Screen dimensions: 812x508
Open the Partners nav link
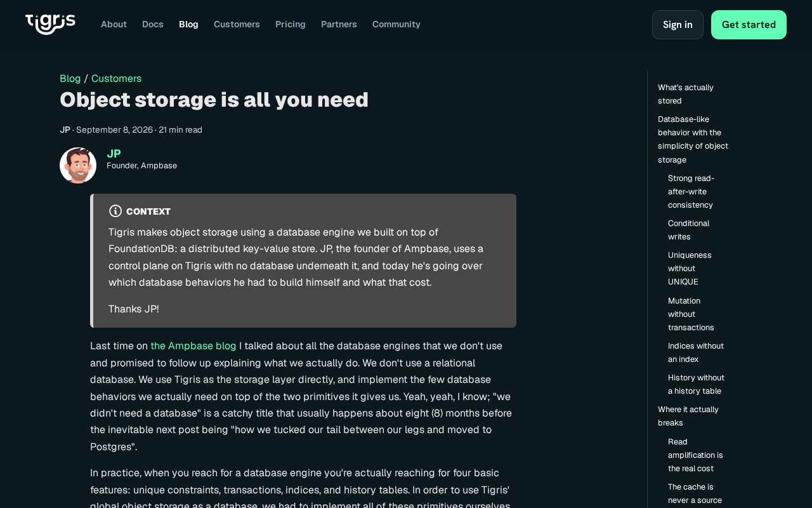click(339, 24)
